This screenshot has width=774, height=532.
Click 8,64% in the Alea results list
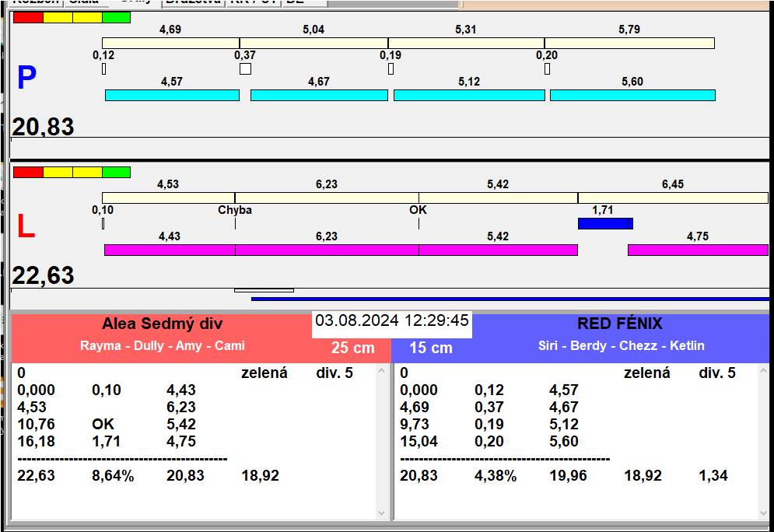tap(113, 476)
